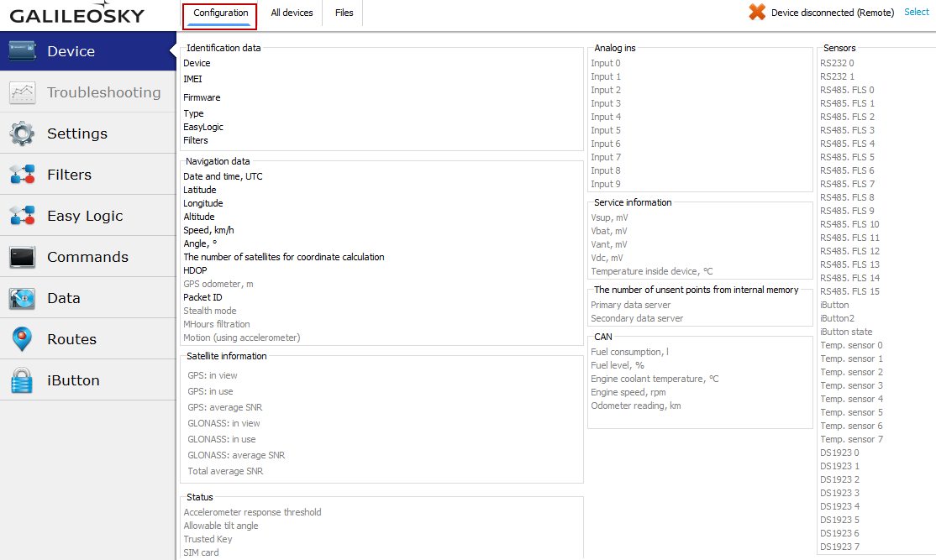Open Commands via the terminal icon

(23, 257)
